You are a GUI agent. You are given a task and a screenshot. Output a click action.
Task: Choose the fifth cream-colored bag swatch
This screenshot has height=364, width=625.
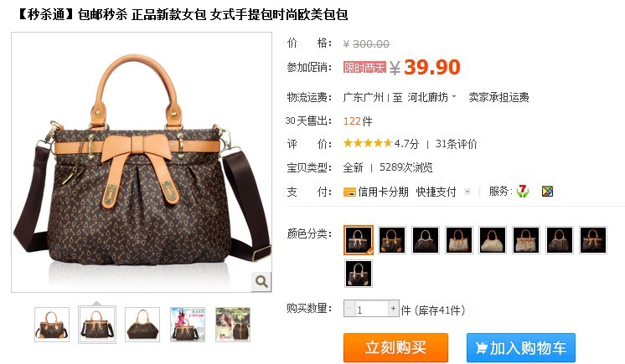pos(493,240)
